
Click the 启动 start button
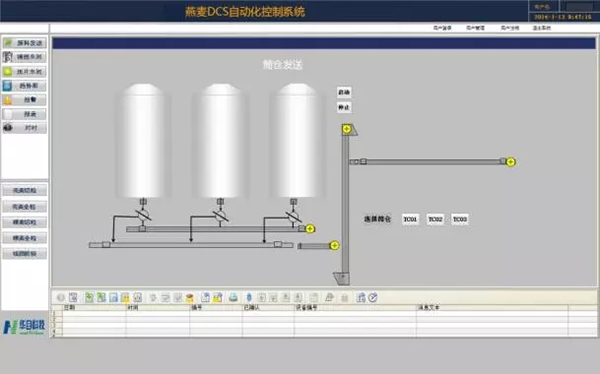[x=344, y=92]
